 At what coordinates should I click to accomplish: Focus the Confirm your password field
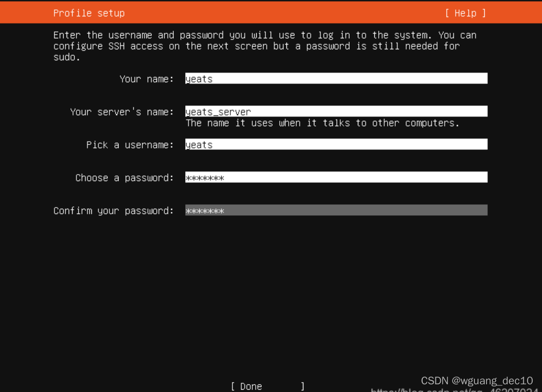336,210
